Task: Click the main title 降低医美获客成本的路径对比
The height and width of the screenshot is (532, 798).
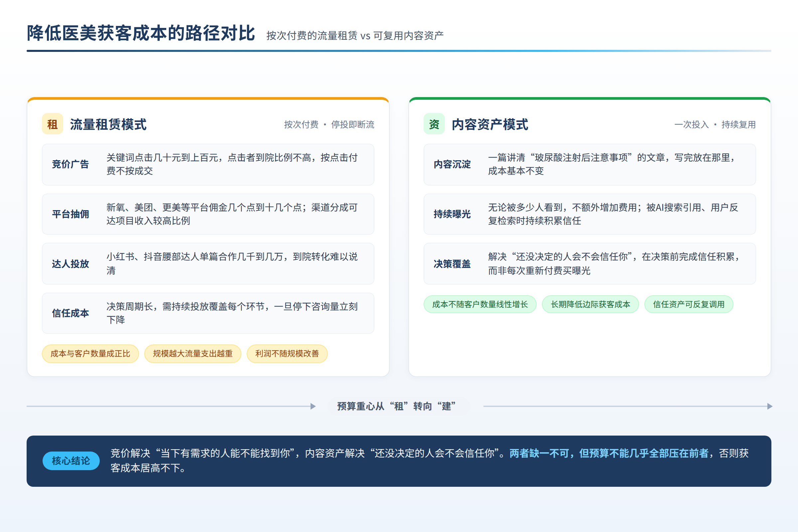Action: (141, 33)
